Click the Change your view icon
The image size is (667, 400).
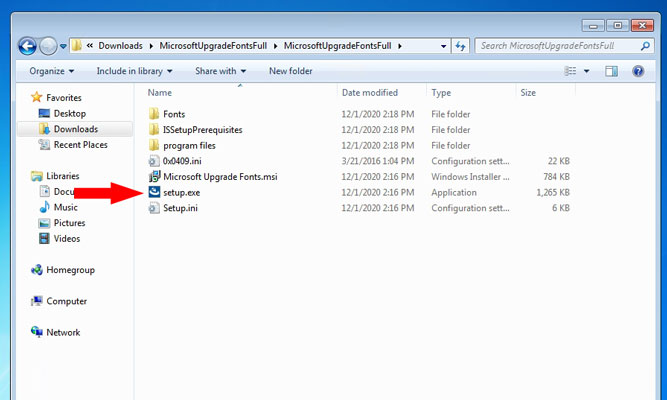click(x=570, y=71)
